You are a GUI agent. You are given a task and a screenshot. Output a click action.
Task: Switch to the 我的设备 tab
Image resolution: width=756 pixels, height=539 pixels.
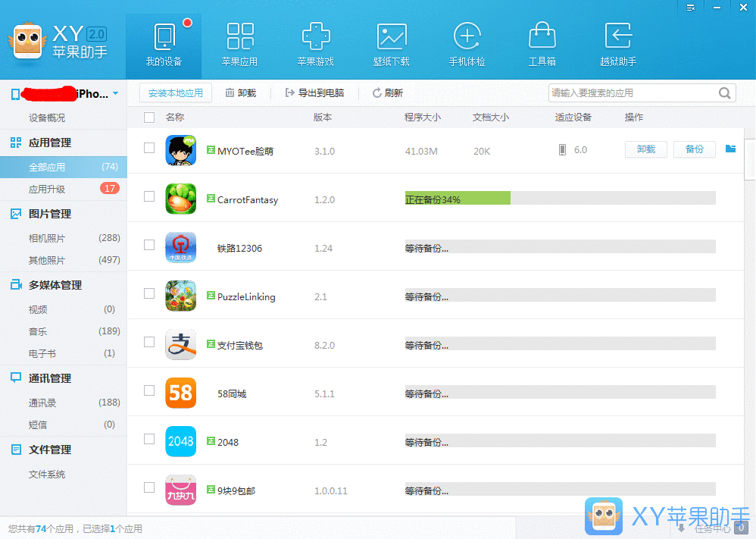pyautogui.click(x=165, y=42)
